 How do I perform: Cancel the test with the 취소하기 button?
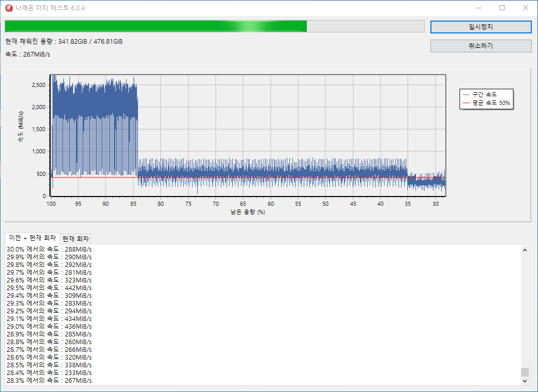[x=480, y=46]
